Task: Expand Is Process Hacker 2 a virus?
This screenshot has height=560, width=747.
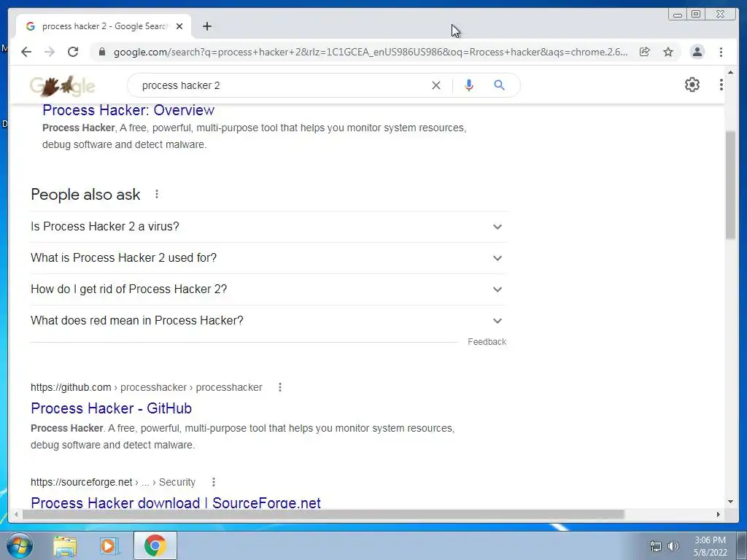Action: 268,227
